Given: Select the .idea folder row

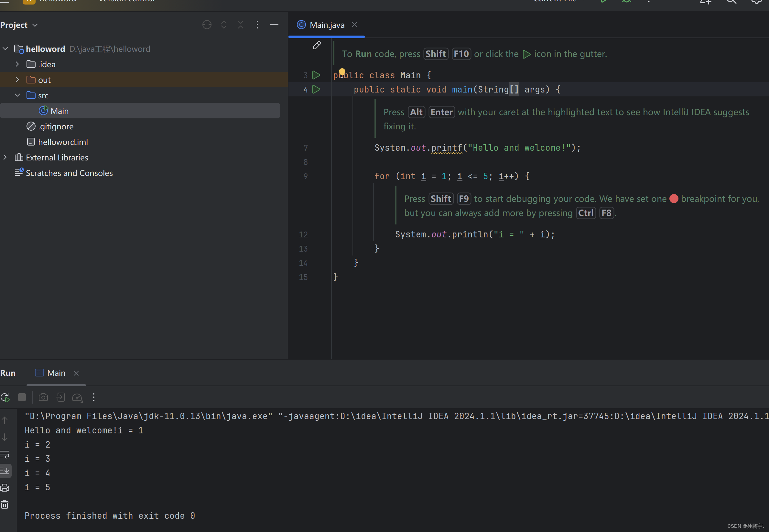Looking at the screenshot, I should pyautogui.click(x=144, y=64).
